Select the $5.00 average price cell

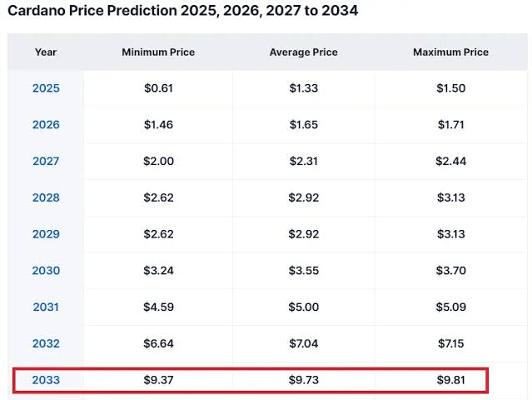tap(304, 307)
